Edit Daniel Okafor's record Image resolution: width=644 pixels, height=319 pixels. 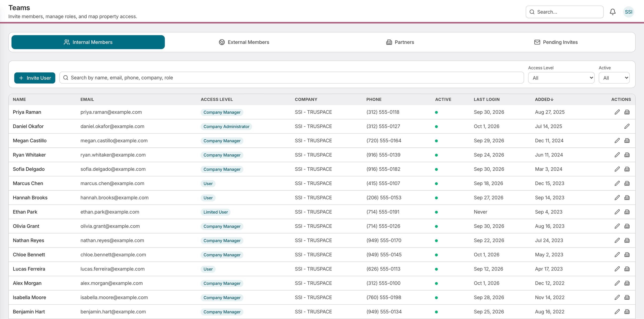coord(627,126)
